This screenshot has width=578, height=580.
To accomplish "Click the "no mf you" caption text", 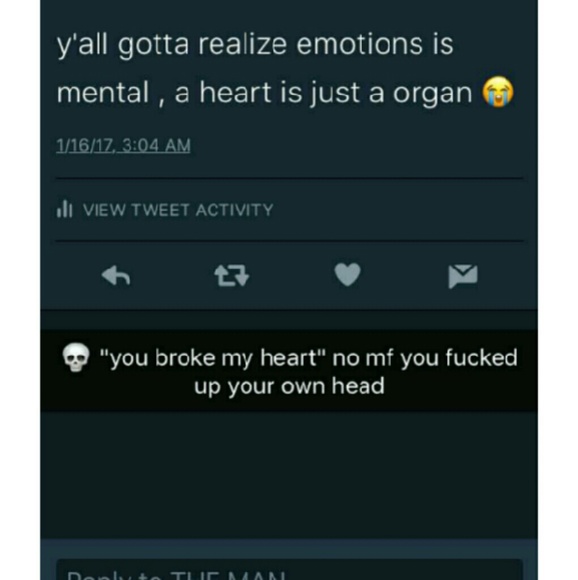I will click(383, 358).
